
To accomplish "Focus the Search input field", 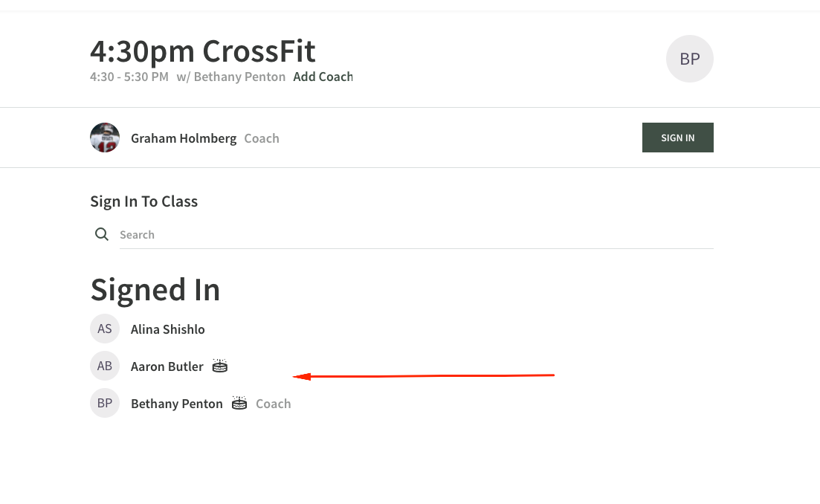I will tap(416, 235).
